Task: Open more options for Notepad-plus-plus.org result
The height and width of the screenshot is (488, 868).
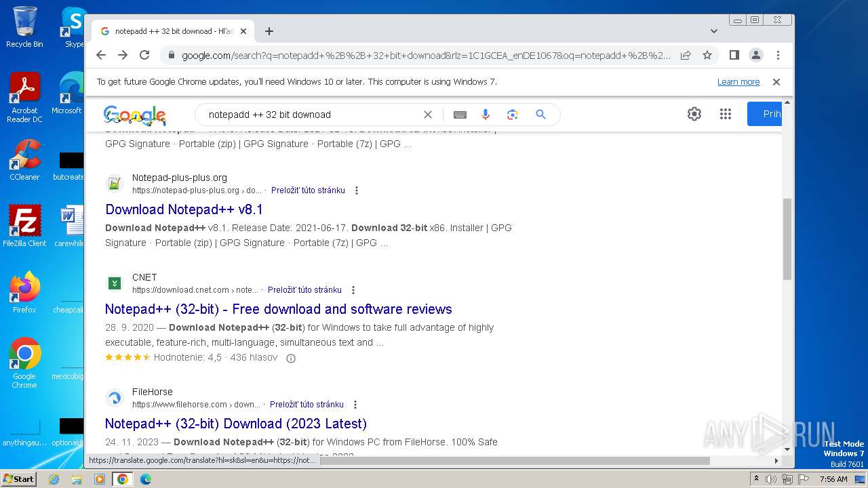Action: (x=357, y=190)
